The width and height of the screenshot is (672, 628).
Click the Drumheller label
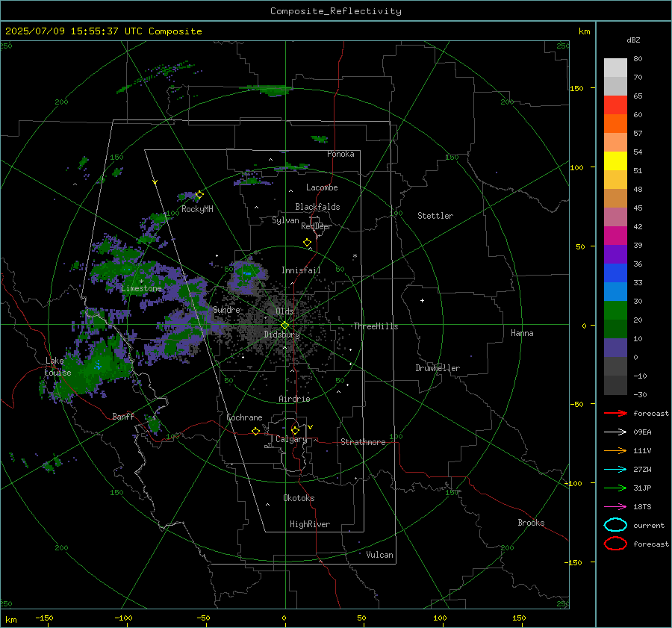coord(438,368)
